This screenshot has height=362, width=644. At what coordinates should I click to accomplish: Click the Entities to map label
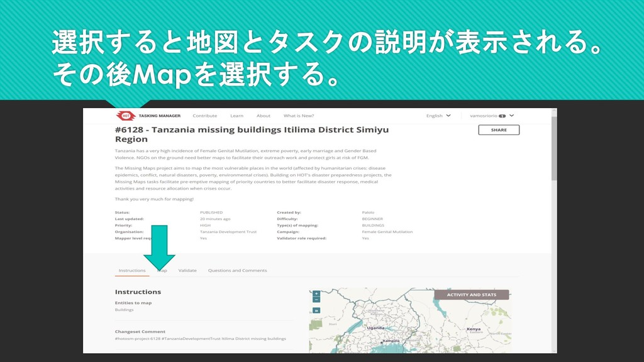click(x=133, y=303)
